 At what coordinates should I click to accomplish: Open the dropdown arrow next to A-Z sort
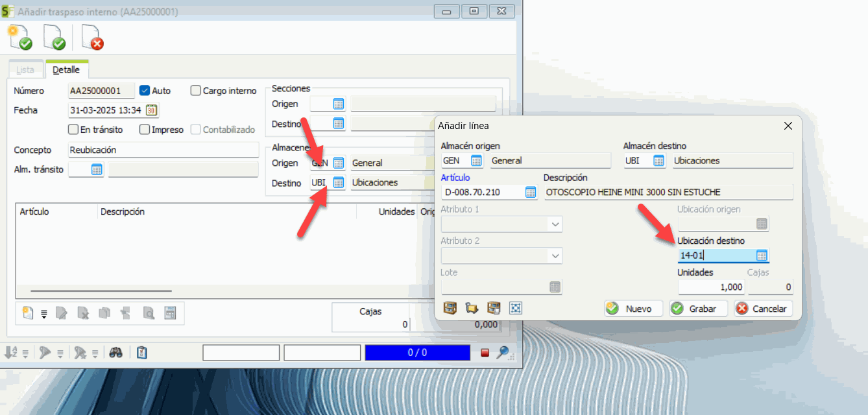[25, 353]
